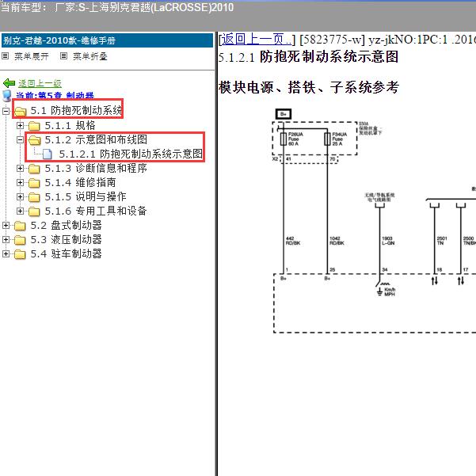The image size is (476, 476).
Task: Click folder icon of 5.4 驻车制动器
Action: [20, 253]
